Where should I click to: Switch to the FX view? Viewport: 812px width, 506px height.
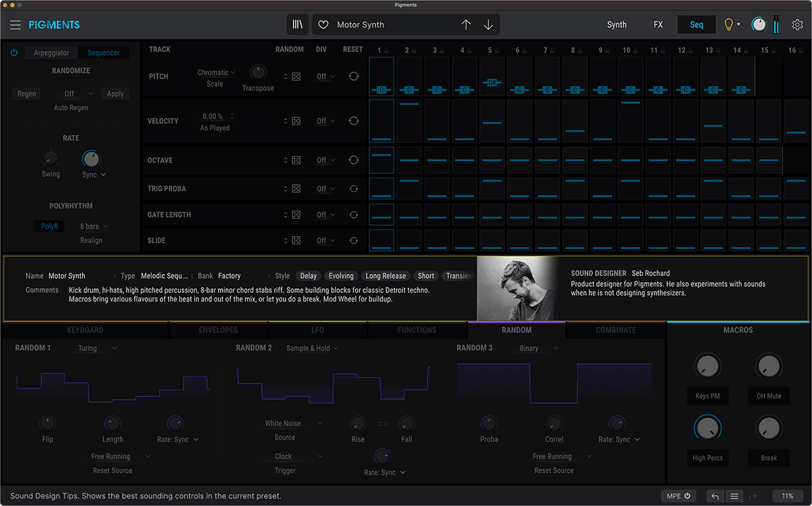point(658,25)
